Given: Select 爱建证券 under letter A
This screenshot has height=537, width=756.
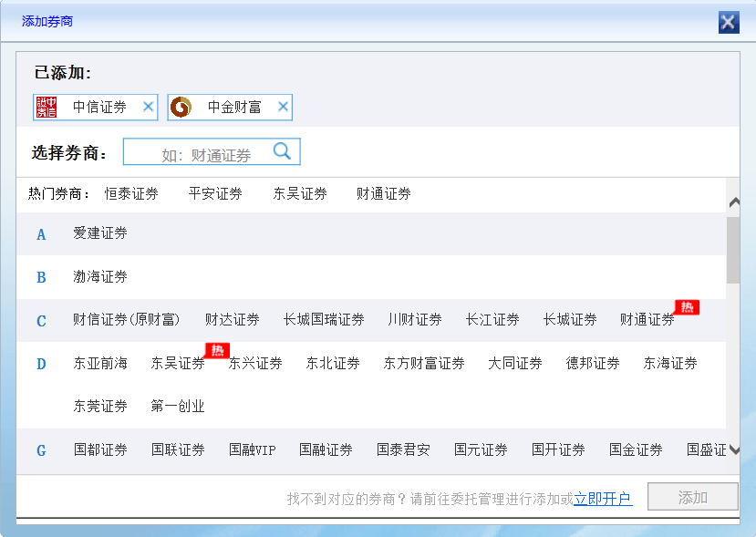Looking at the screenshot, I should [100, 233].
